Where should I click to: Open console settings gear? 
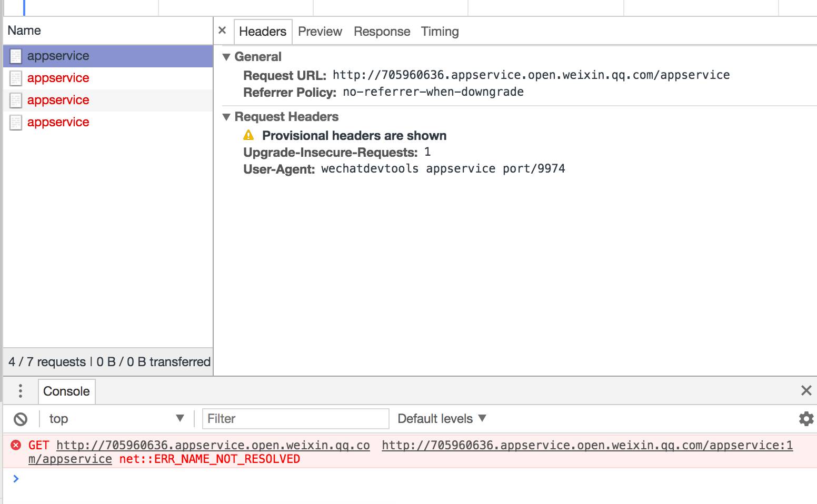(806, 419)
